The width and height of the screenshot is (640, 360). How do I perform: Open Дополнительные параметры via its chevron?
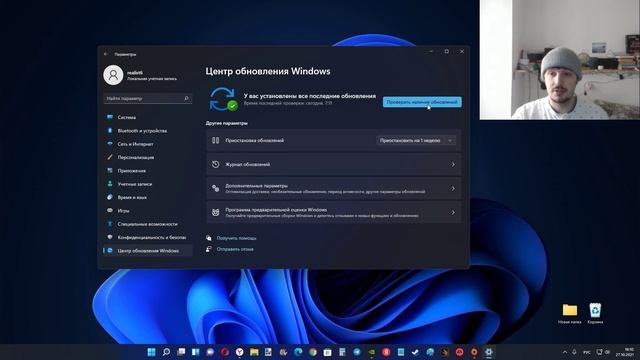pyautogui.click(x=453, y=189)
